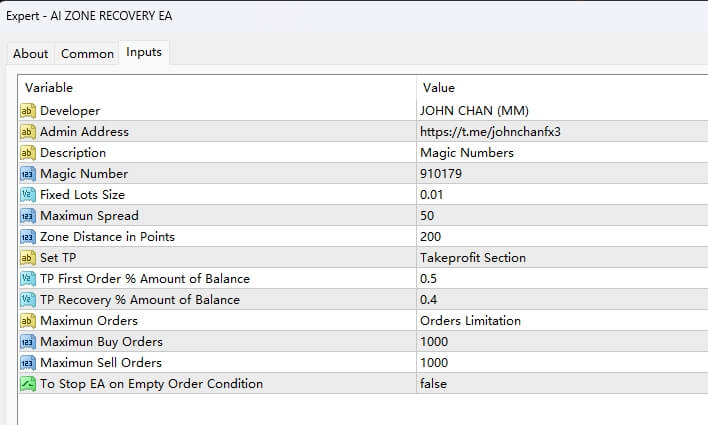This screenshot has height=425, width=708.
Task: Click the Variable column header
Action: pos(48,88)
